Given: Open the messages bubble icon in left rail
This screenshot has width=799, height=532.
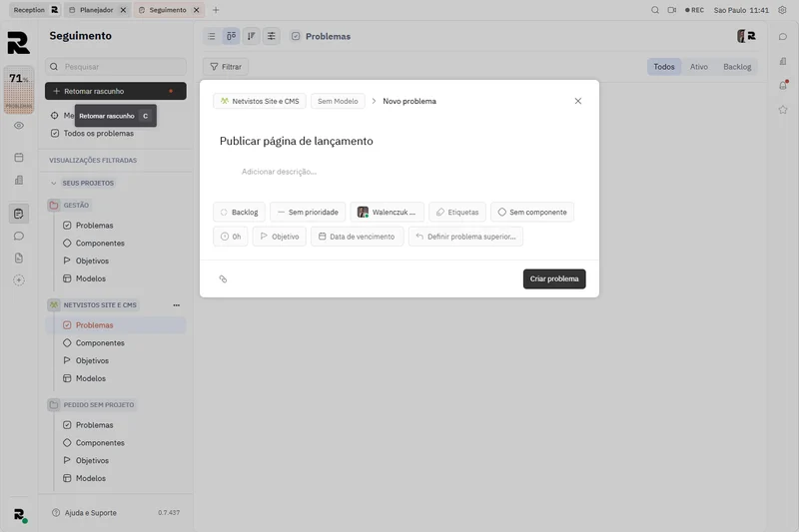Looking at the screenshot, I should coord(19,236).
